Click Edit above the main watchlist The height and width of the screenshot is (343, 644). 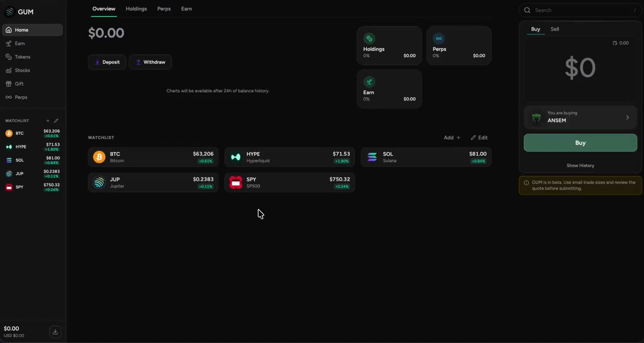click(x=479, y=137)
